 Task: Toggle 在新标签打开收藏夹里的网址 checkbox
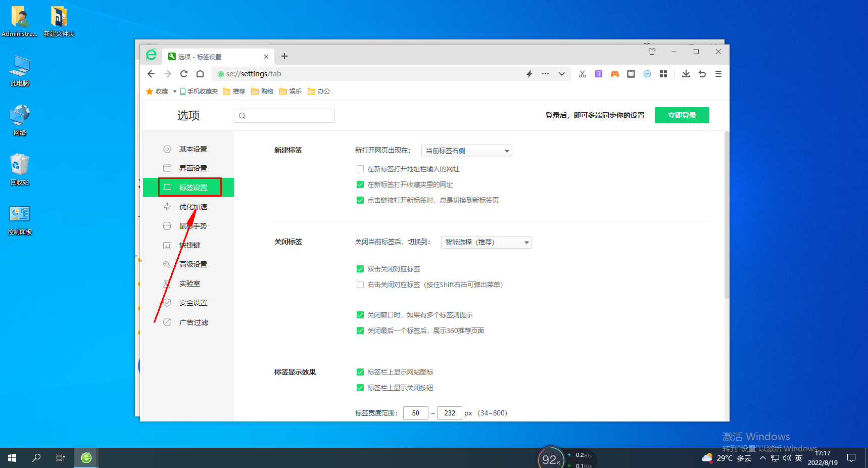pos(360,184)
